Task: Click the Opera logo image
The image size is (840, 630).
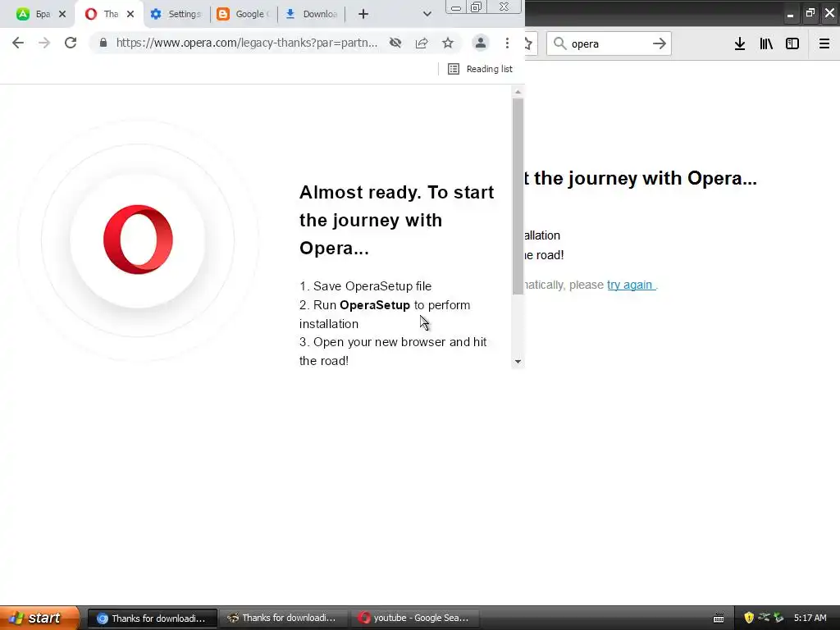Action: [x=138, y=240]
